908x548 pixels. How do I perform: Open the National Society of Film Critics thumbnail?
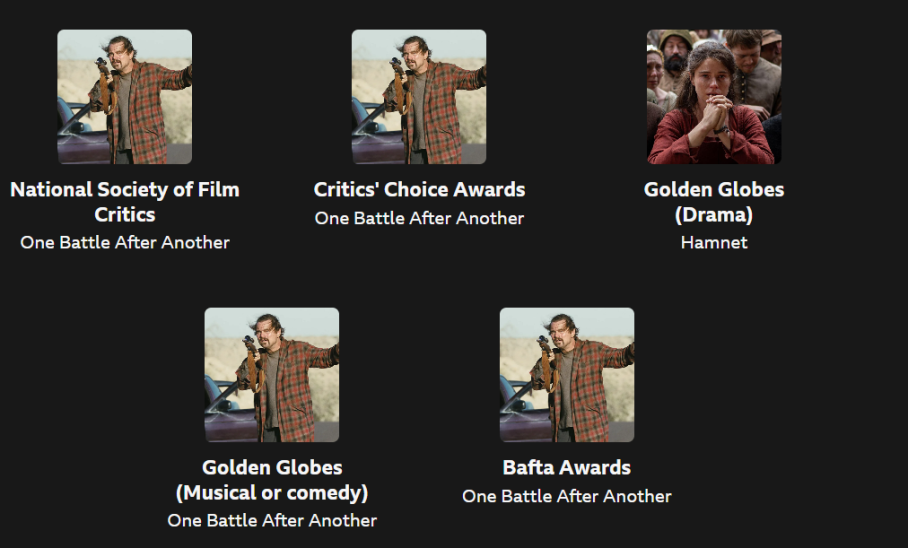[125, 97]
